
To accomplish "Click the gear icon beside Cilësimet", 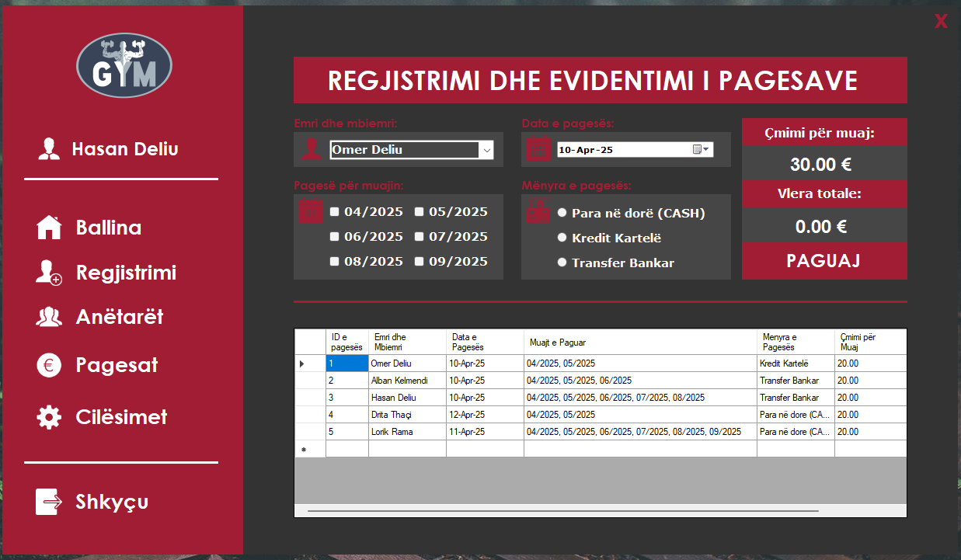I will [x=49, y=417].
